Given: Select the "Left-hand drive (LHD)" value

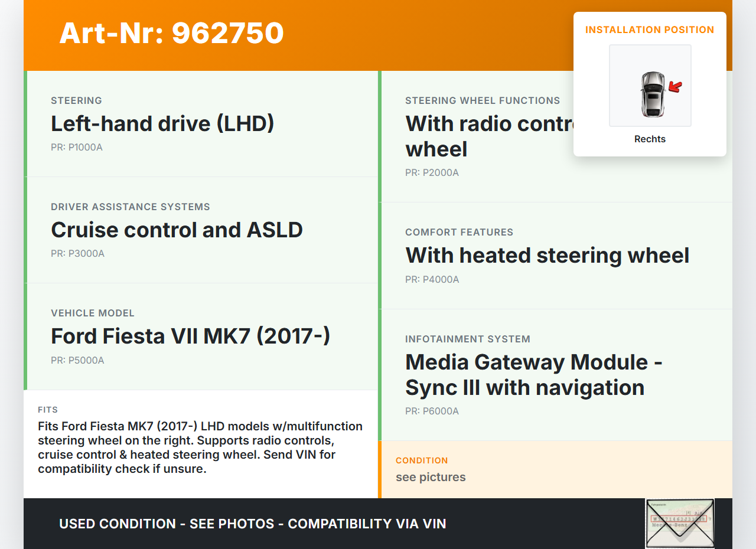Looking at the screenshot, I should click(162, 123).
